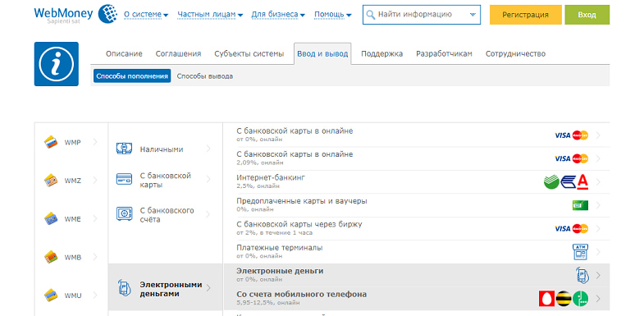Switch to the Соглашения tab
The image size is (644, 316).
tap(178, 54)
